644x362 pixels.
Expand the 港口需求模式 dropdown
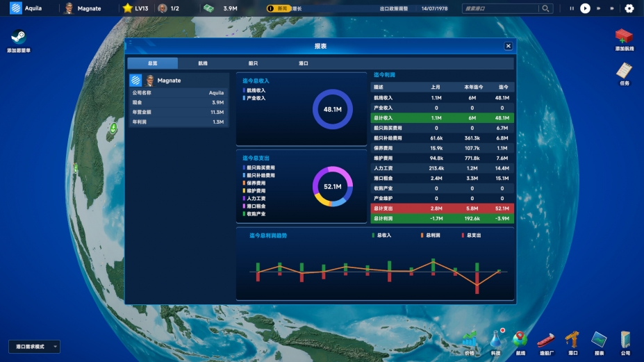click(34, 347)
